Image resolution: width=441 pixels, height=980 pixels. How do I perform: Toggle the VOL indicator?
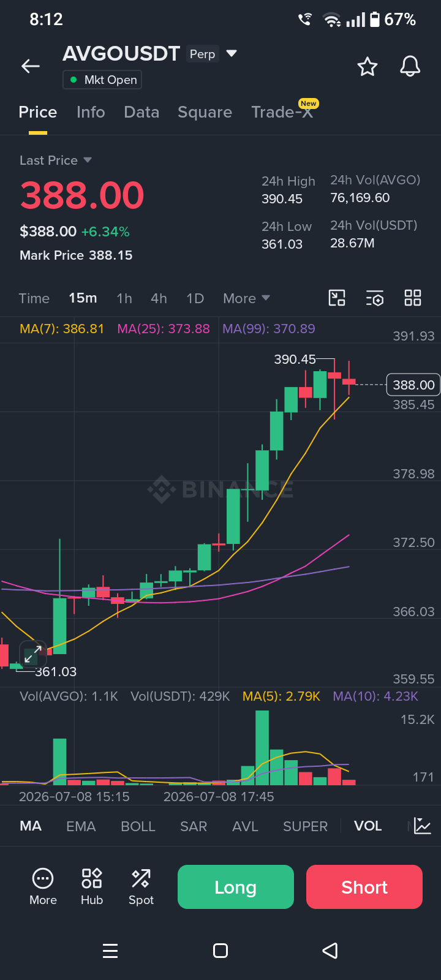(x=367, y=826)
